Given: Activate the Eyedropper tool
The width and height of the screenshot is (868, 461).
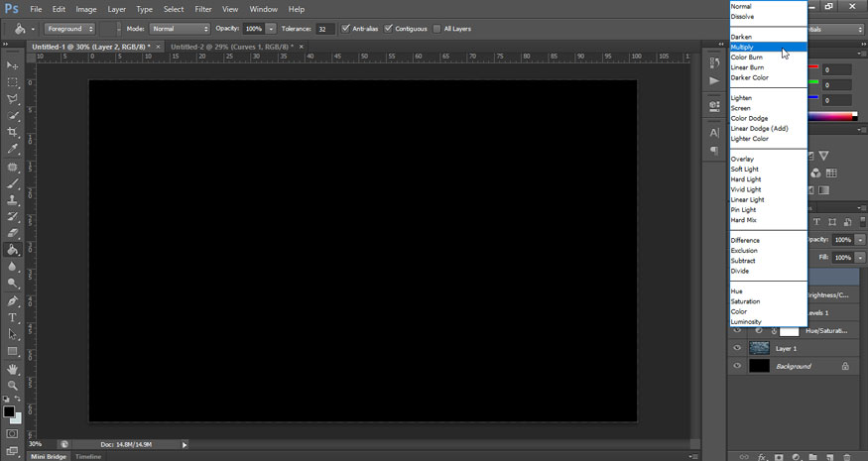Looking at the screenshot, I should click(x=13, y=149).
